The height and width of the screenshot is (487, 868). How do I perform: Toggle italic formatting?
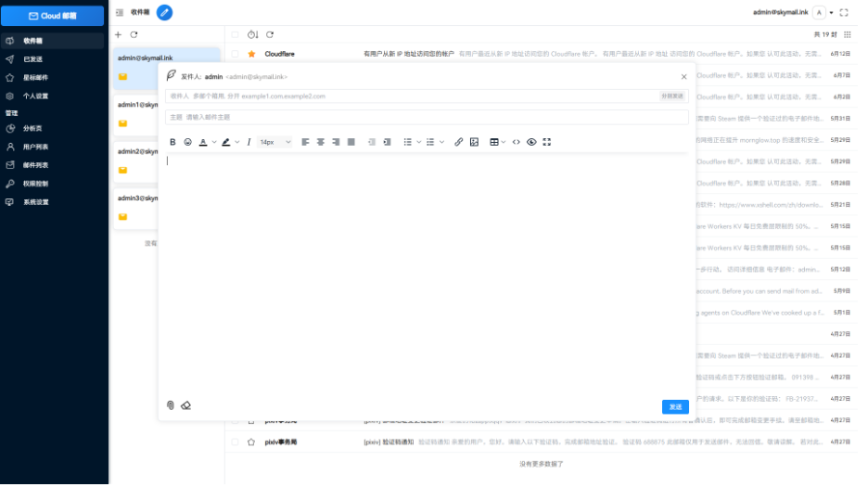(251, 144)
